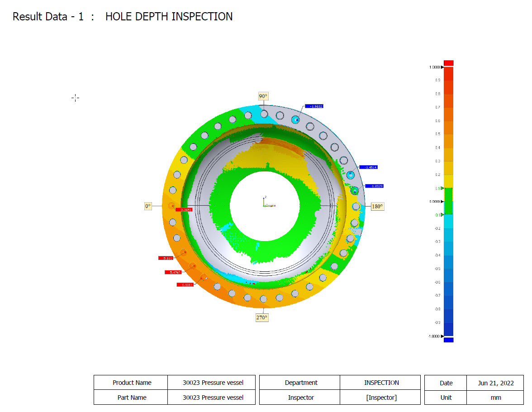Select the red 5.163 deviation tag
Image resolution: width=532 pixels, height=412 pixels.
[x=166, y=258]
